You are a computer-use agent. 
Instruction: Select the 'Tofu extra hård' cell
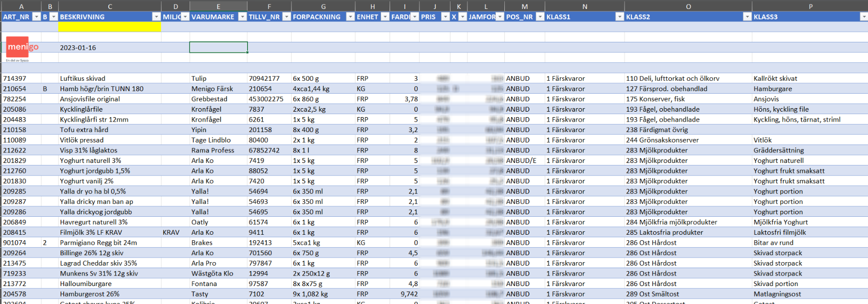click(x=110, y=130)
